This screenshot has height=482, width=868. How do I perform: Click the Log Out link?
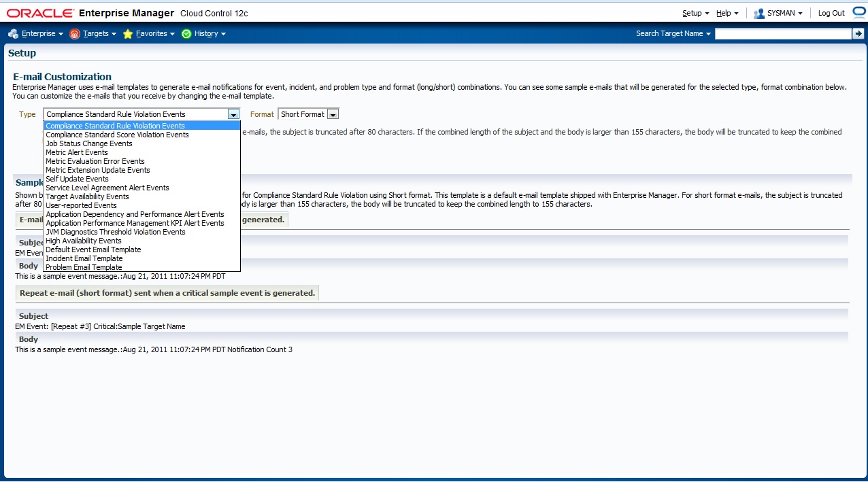click(831, 13)
